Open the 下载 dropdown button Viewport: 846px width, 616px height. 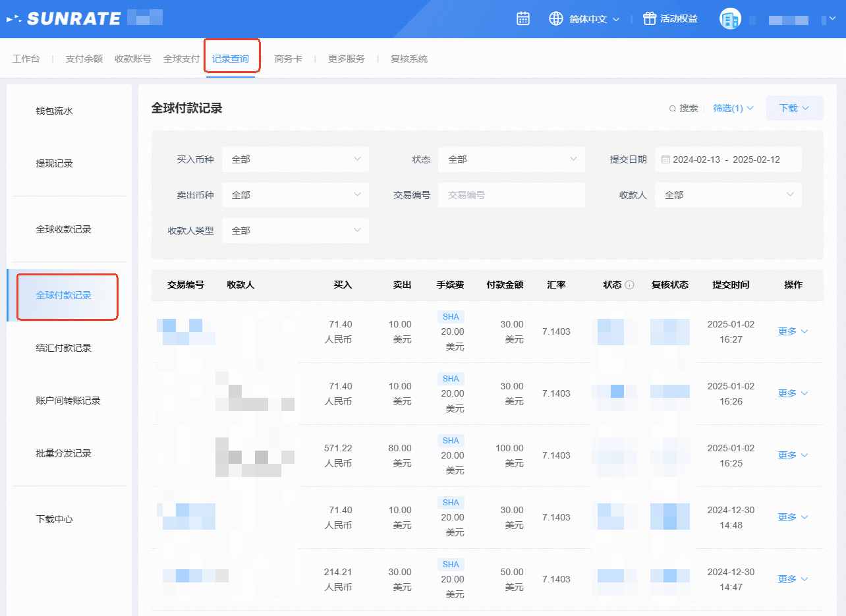pyautogui.click(x=794, y=108)
